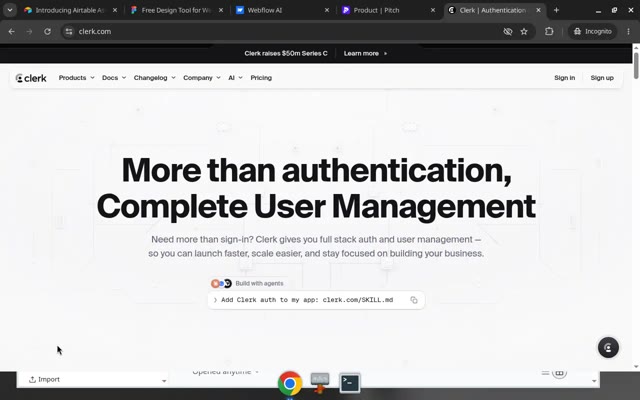
Task: Open the Clerk chat widget button
Action: click(608, 348)
